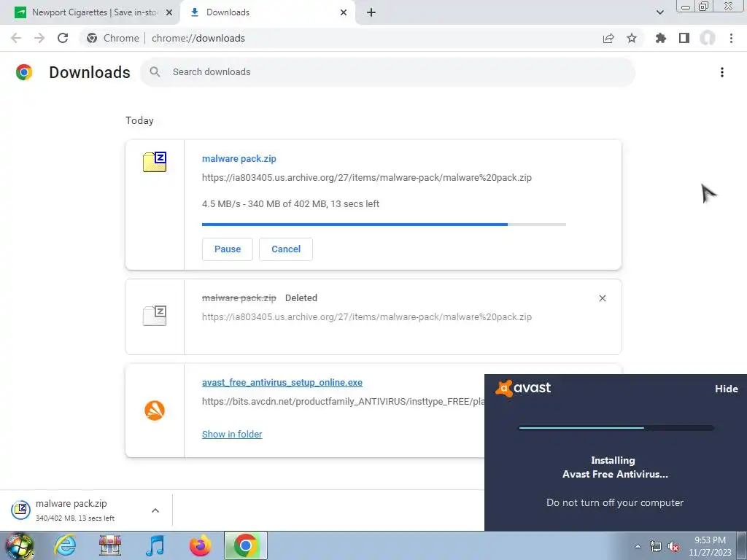
Task: Open the Chrome profile avatar
Action: point(708,38)
